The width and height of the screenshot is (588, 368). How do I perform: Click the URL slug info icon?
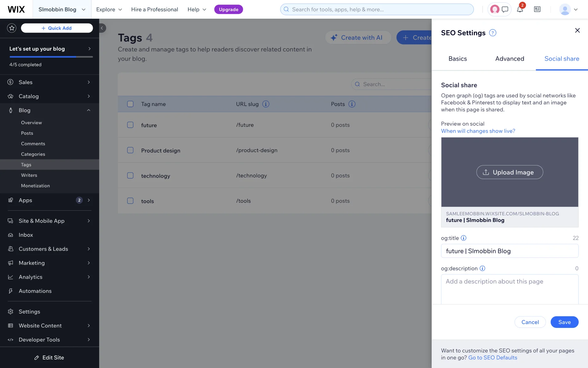pyautogui.click(x=266, y=104)
